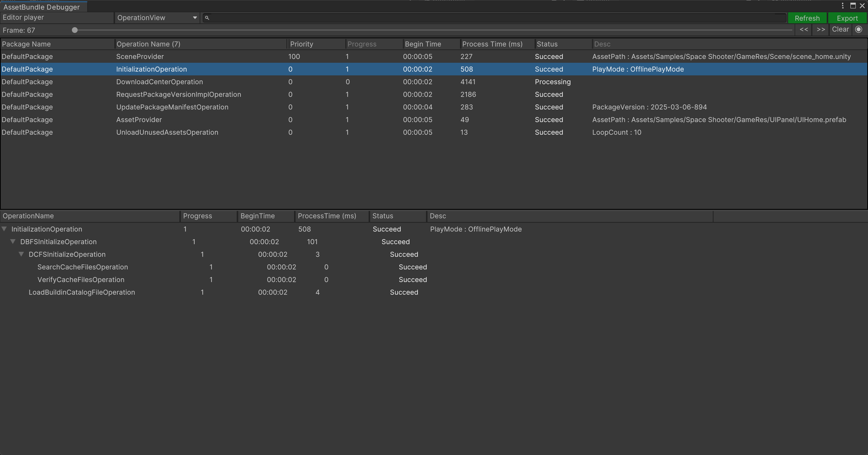The width and height of the screenshot is (868, 455).
Task: Select the DBFSInitializeOperation tree label
Action: coord(59,242)
